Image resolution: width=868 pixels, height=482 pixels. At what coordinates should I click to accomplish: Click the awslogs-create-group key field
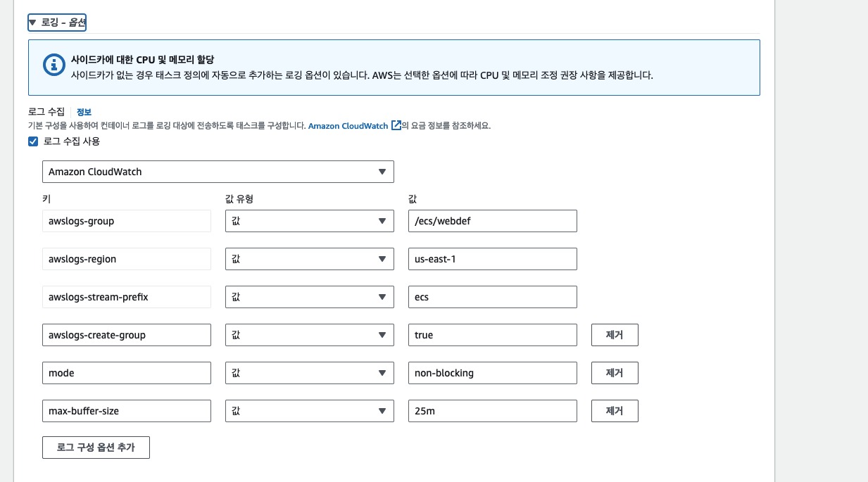(127, 335)
